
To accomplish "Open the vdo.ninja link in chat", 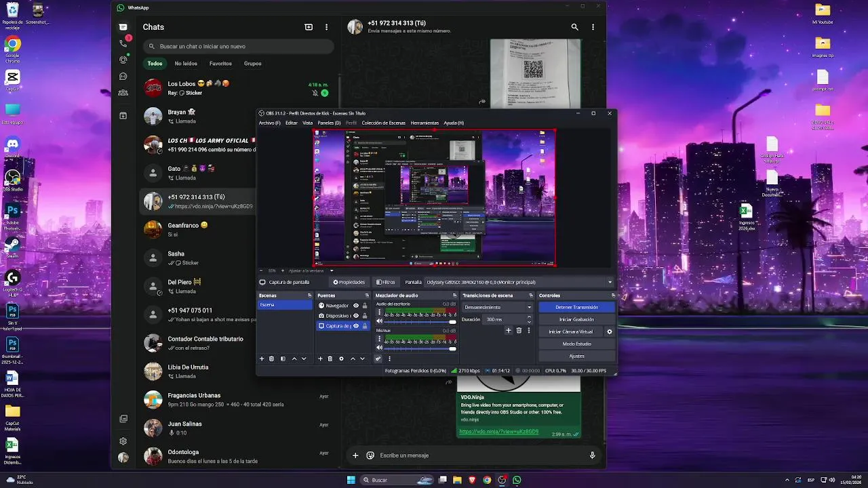I will (x=499, y=432).
